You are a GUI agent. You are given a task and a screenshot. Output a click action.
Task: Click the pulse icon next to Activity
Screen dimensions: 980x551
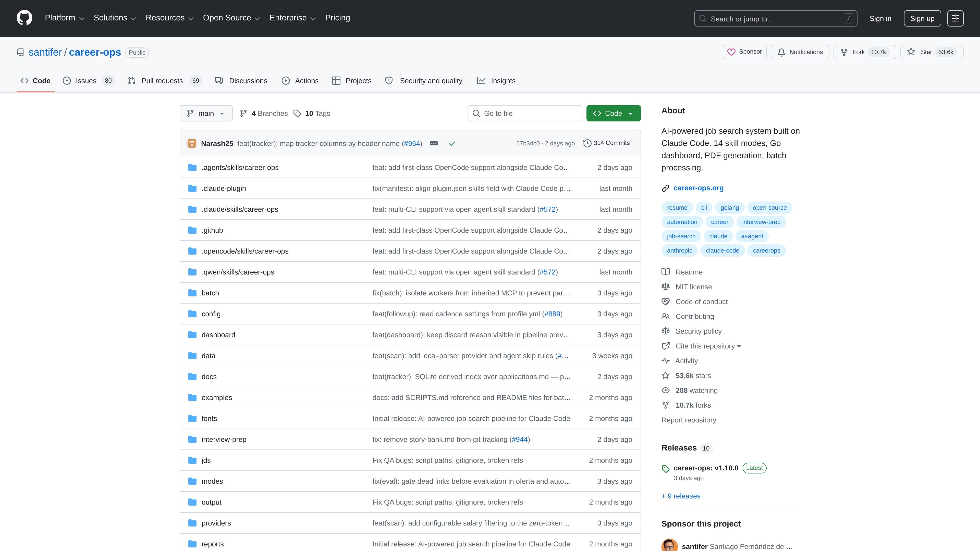[665, 360]
